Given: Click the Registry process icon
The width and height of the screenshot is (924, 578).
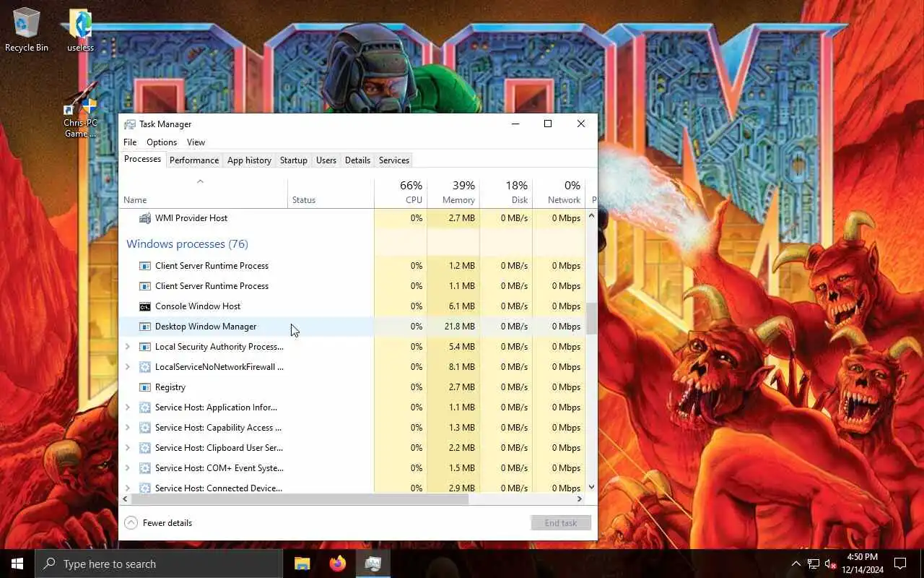Looking at the screenshot, I should point(144,387).
